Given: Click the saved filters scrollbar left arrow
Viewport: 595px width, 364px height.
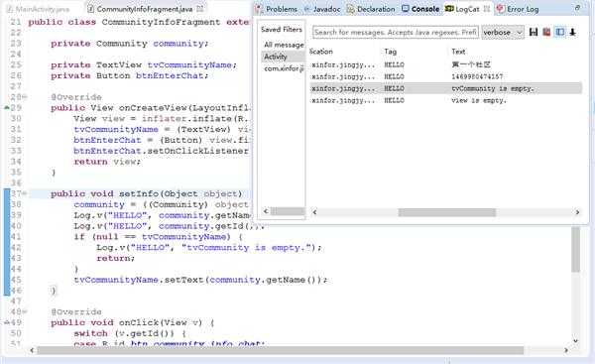Looking at the screenshot, I should 266,211.
